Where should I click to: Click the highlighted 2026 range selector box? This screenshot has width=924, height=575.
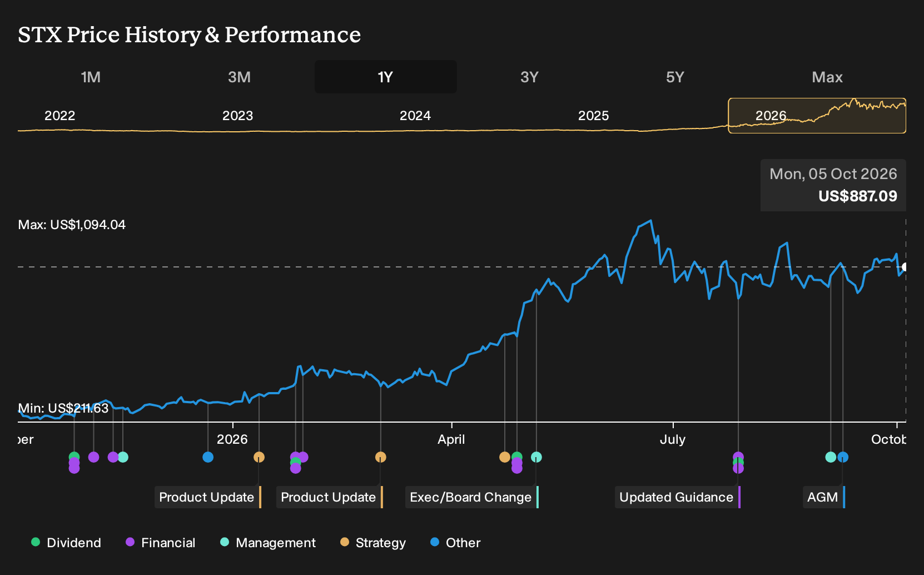click(x=817, y=116)
